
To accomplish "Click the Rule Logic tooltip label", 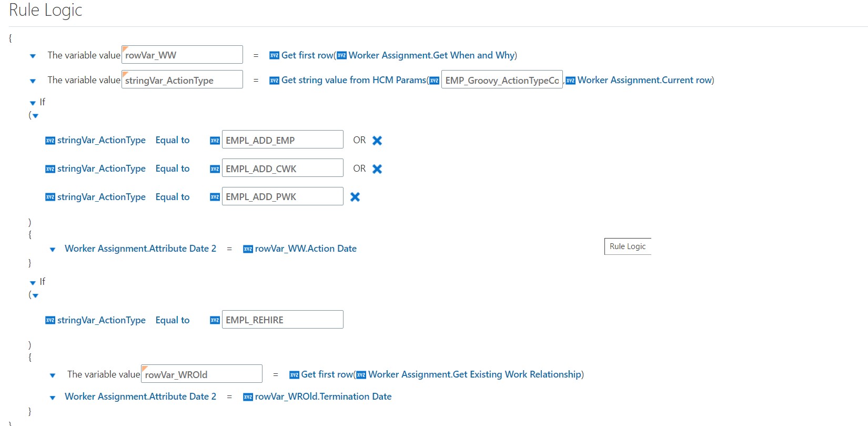I will pos(628,246).
